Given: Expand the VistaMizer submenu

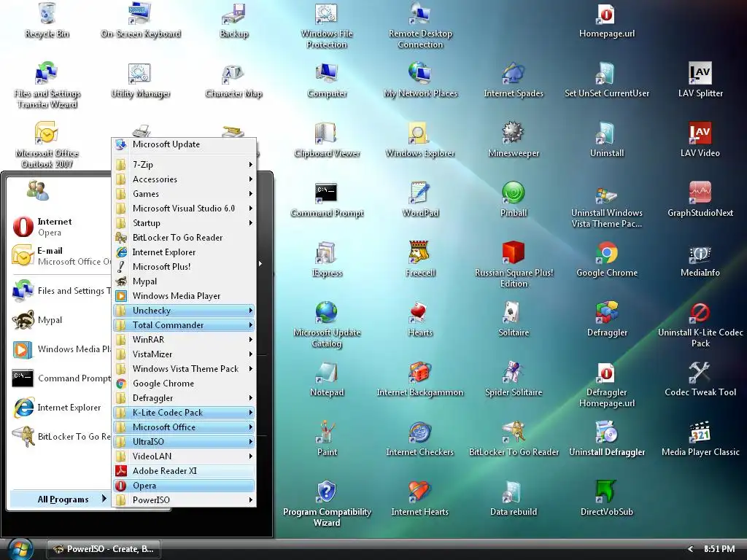Looking at the screenshot, I should (184, 354).
